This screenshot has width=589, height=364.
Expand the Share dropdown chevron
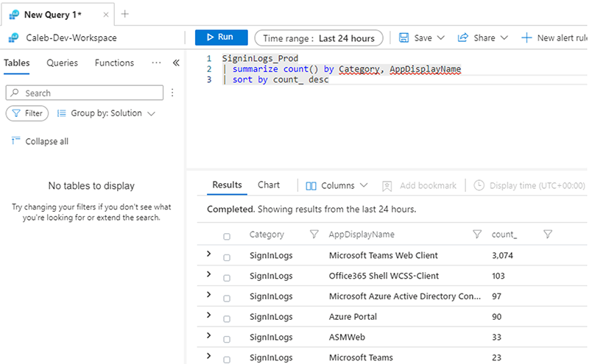coord(504,38)
